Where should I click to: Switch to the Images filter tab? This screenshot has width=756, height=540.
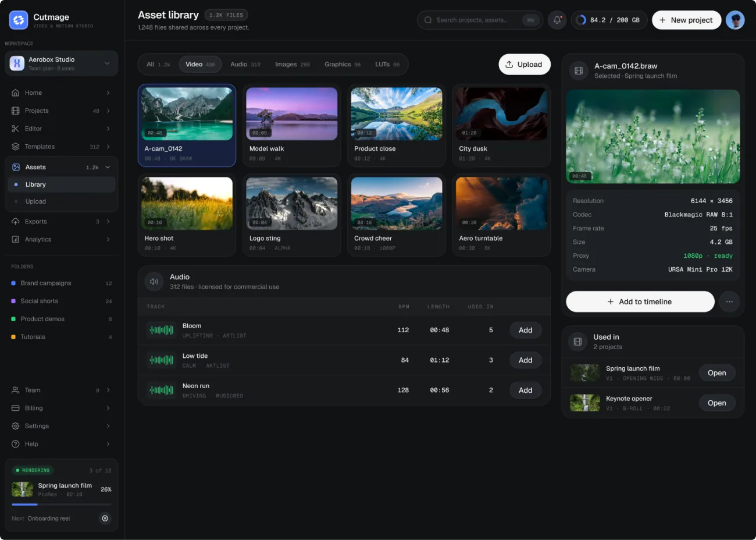293,65
